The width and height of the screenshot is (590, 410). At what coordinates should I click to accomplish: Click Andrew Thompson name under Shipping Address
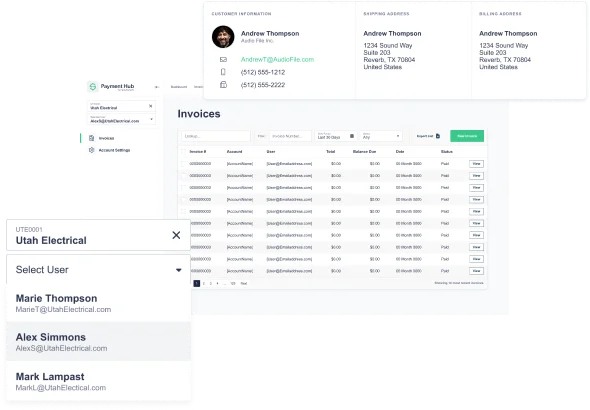(392, 33)
